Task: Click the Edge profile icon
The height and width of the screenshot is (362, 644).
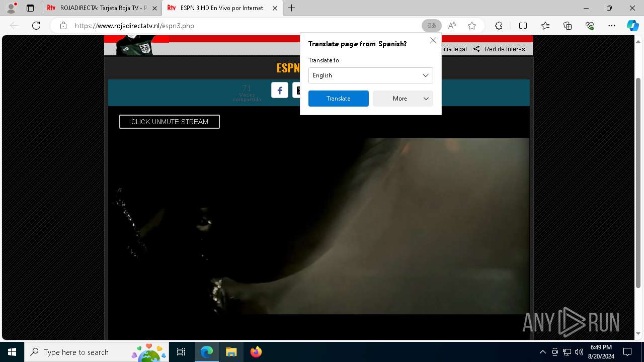Action: 11,8
